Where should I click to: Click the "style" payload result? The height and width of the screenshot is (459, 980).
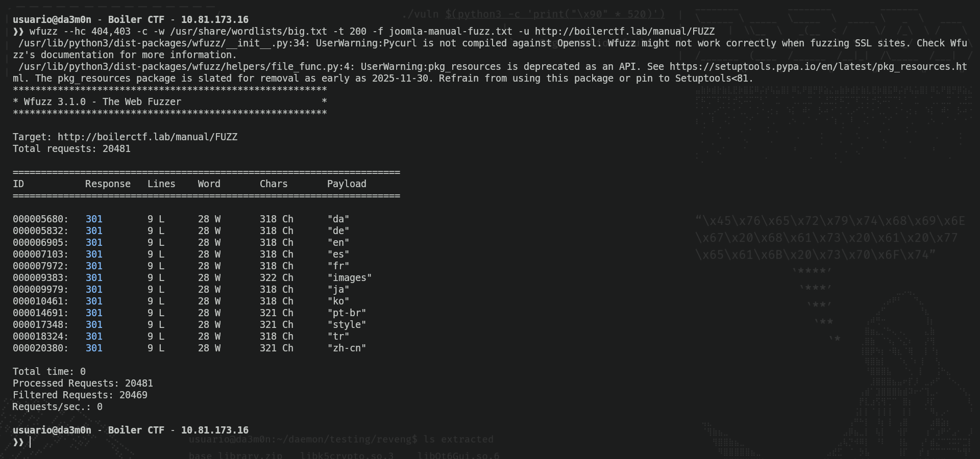347,325
